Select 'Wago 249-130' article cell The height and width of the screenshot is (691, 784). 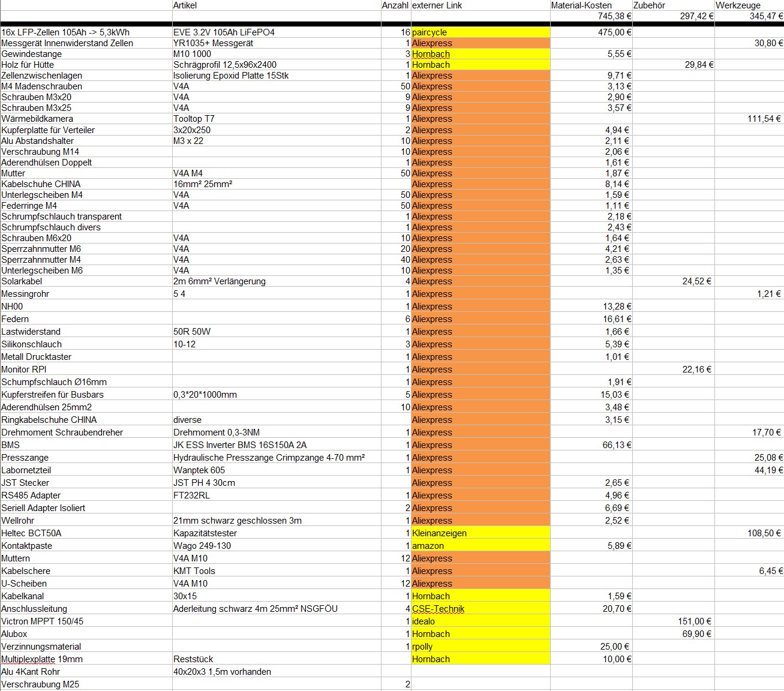tap(277, 546)
